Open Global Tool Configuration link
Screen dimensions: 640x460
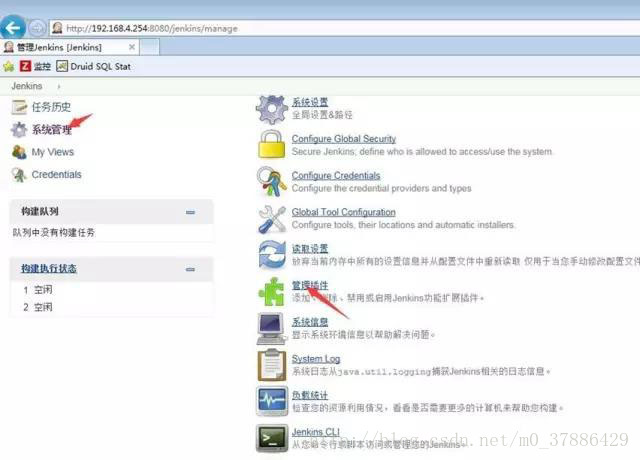tap(343, 212)
